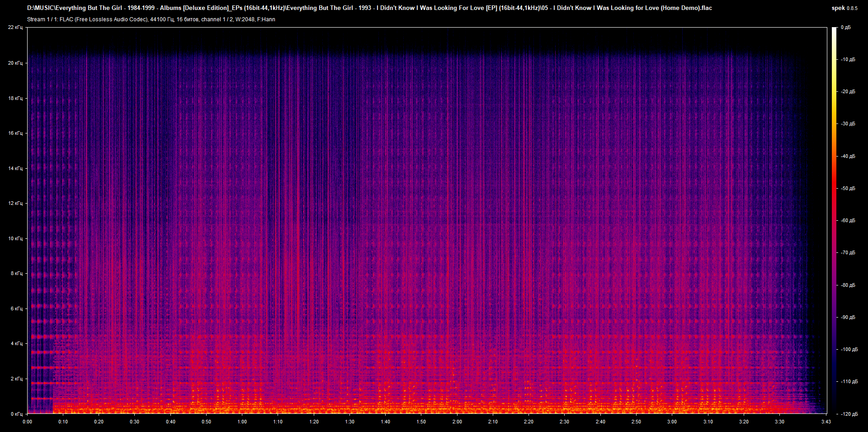This screenshot has width=868, height=432.
Task: Click the '-20 дБ' level scale label
Action: click(848, 92)
